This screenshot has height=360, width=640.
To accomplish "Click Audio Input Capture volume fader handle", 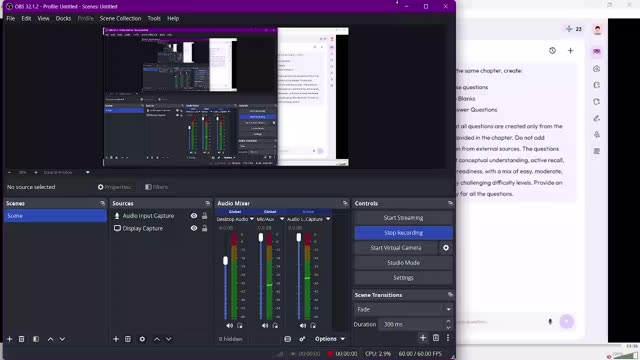I will [x=299, y=237].
